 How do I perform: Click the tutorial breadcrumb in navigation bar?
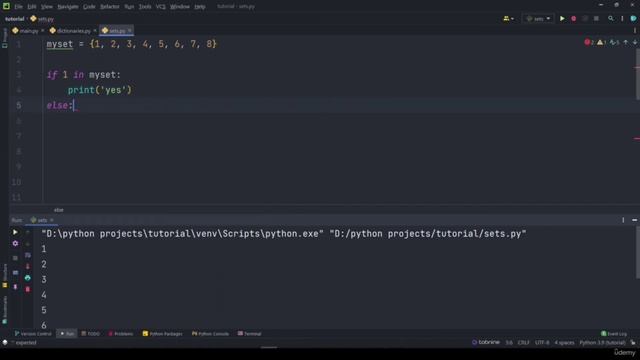(x=15, y=19)
